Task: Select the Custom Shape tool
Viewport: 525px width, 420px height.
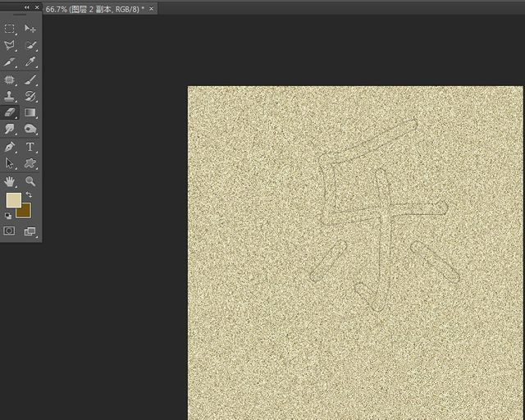Action: pos(30,163)
